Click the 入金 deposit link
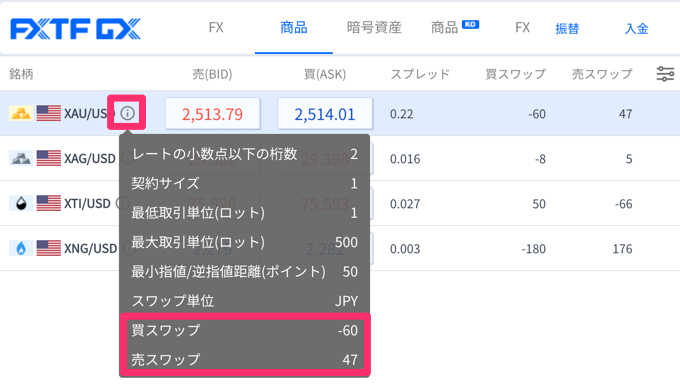Screen dimensions: 680x388 (637, 29)
